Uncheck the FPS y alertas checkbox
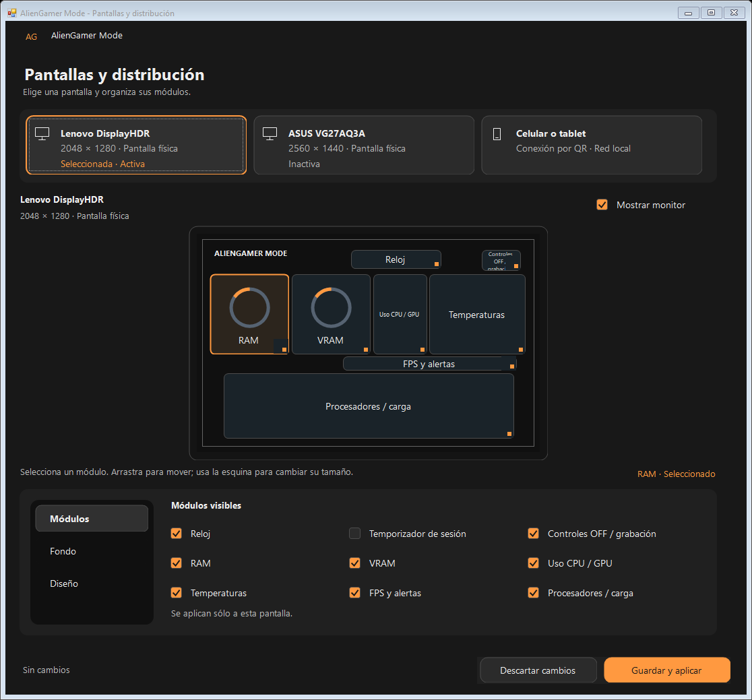Viewport: 752px width, 700px height. [x=355, y=593]
